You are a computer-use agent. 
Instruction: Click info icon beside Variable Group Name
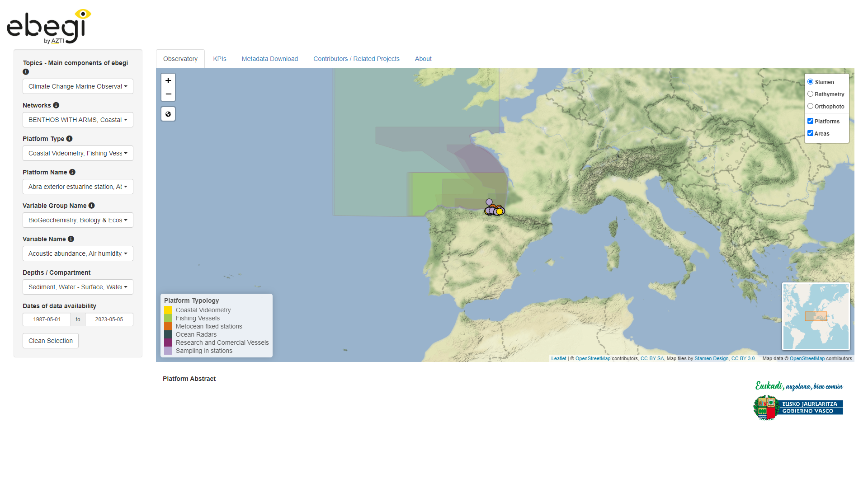pos(92,206)
